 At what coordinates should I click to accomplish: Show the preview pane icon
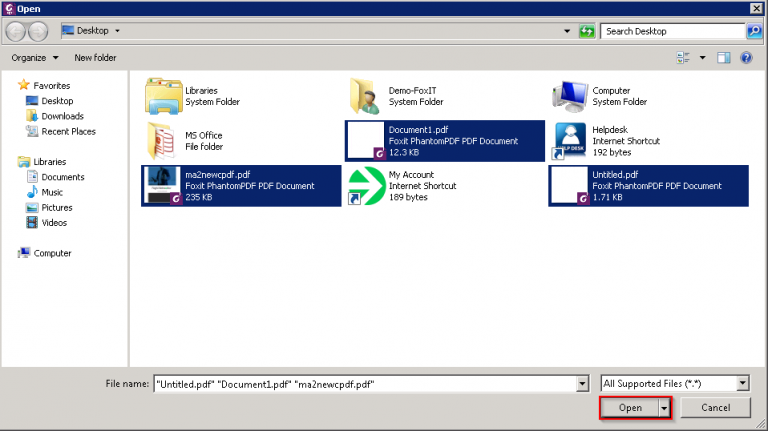tap(725, 58)
